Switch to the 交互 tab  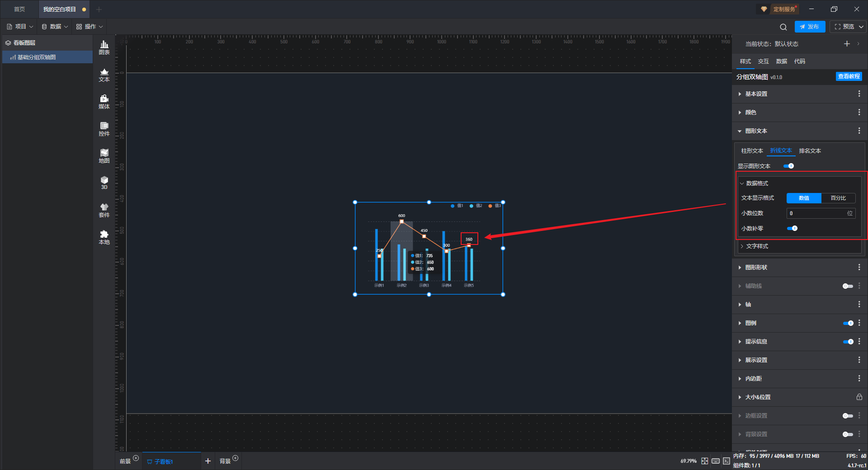tap(763, 61)
